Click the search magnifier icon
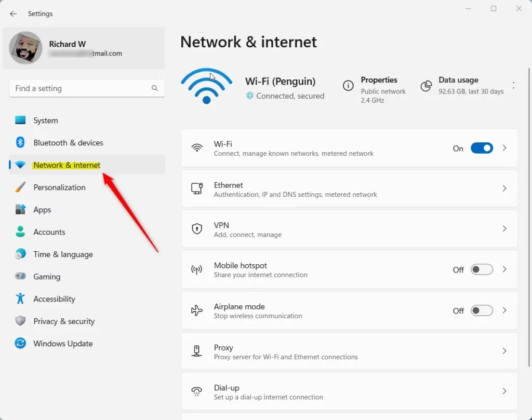The height and width of the screenshot is (420, 532). (155, 88)
